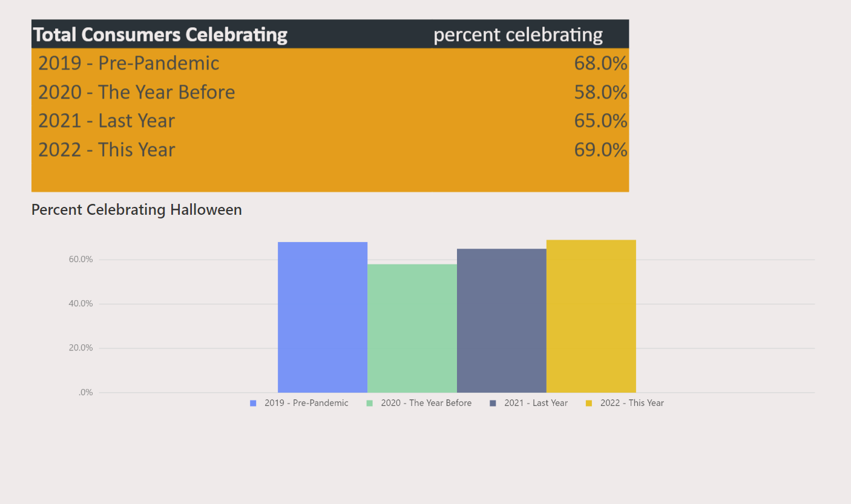Select the yellow 2022 bar in chart
This screenshot has height=504, width=851.
coord(591,316)
